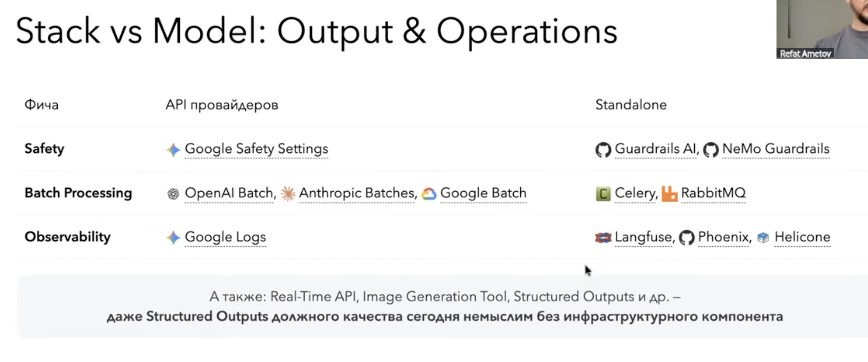Image resolution: width=868 pixels, height=362 pixels.
Task: Click the Anthropic starburst icon
Action: coord(288,194)
